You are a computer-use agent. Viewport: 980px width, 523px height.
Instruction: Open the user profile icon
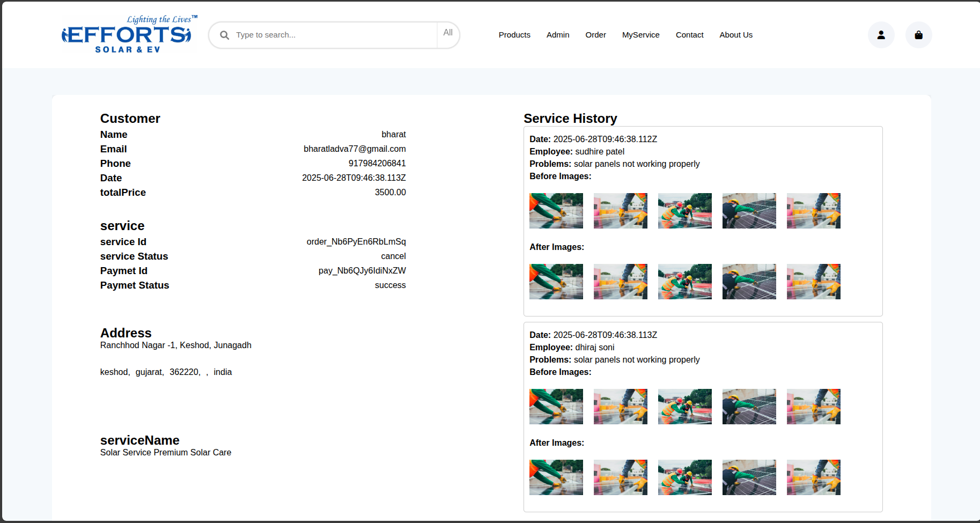881,35
